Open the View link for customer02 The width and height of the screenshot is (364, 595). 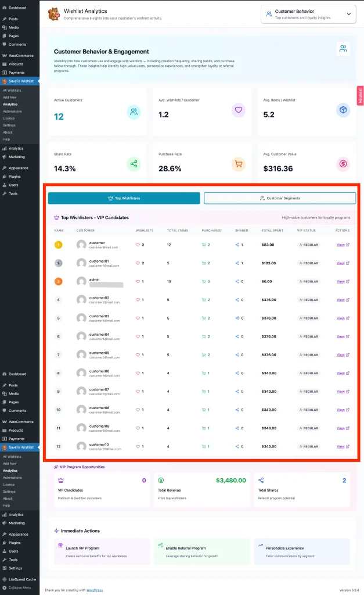click(x=343, y=300)
